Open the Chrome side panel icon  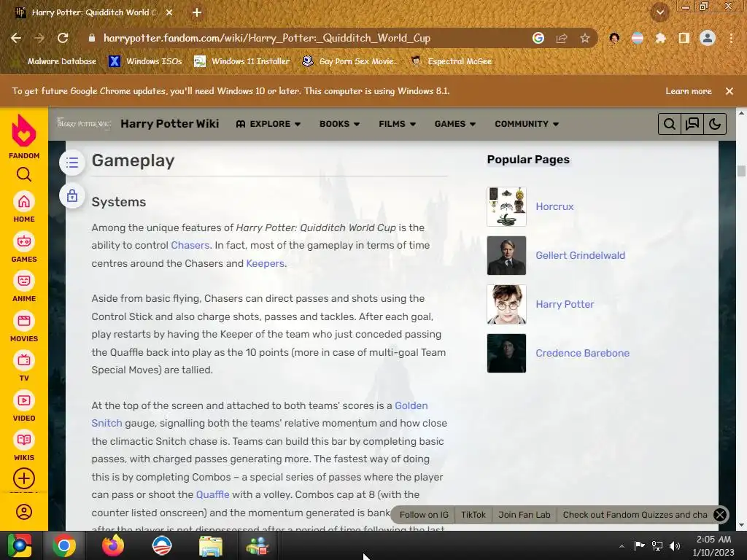point(684,38)
